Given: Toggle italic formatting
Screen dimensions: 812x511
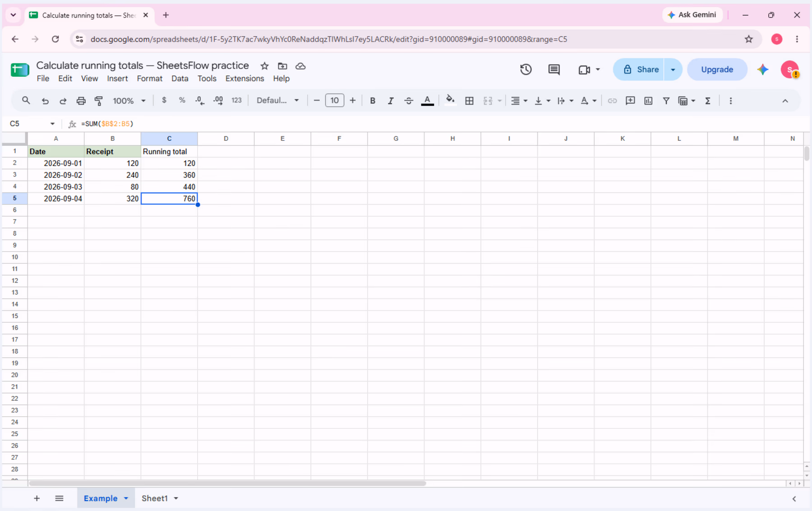Looking at the screenshot, I should tap(391, 101).
